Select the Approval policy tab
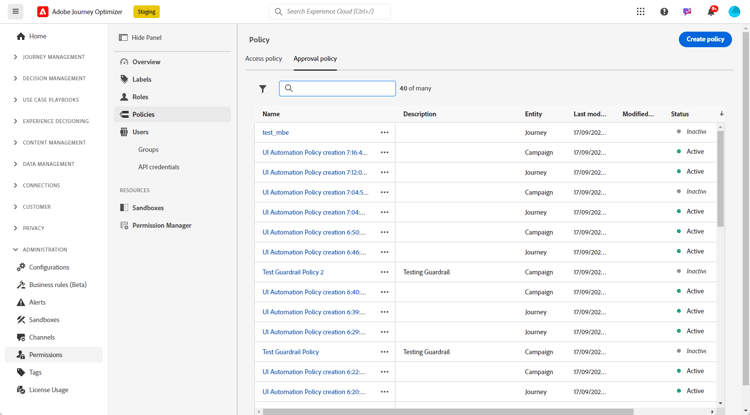Screen dimensions: 750x415 [315, 59]
